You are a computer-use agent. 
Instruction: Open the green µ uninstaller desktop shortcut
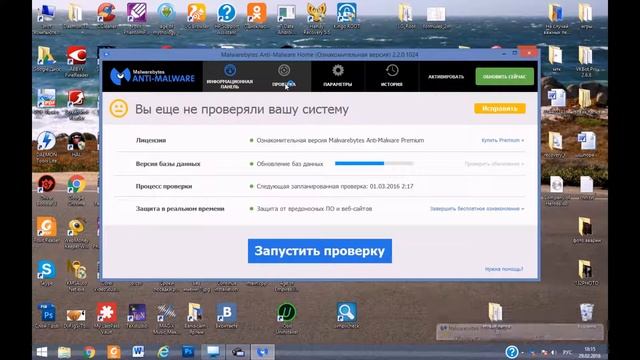(287, 318)
